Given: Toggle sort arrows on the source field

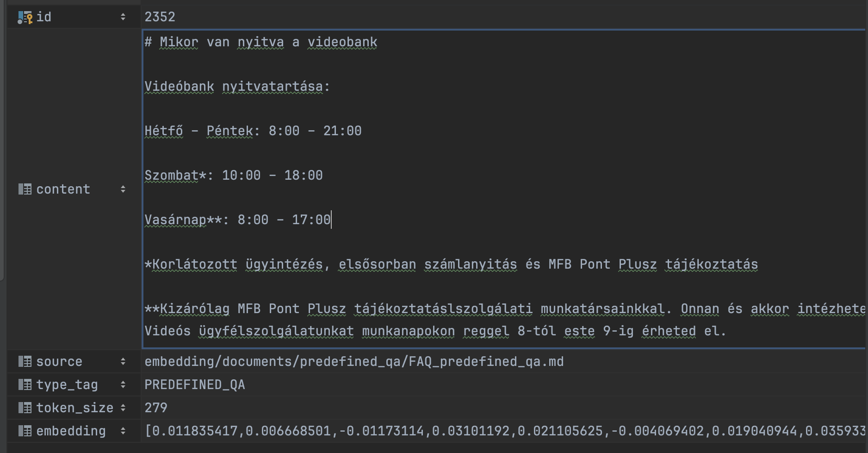Looking at the screenshot, I should point(123,361).
